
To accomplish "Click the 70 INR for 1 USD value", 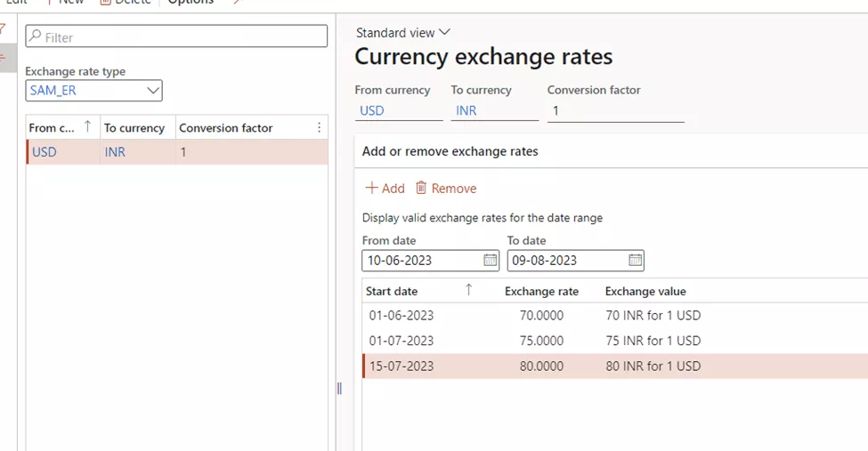I will [653, 316].
